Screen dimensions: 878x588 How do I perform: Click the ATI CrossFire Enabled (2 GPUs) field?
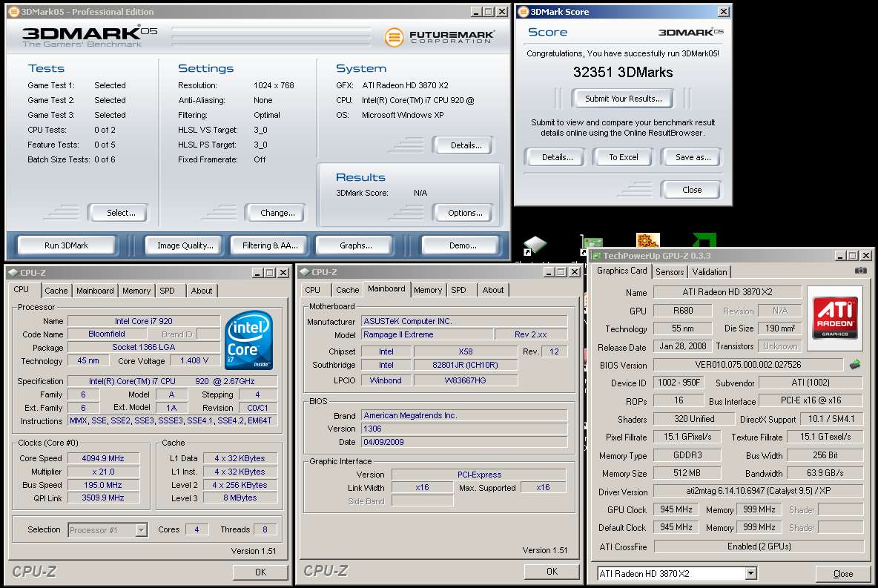[759, 546]
